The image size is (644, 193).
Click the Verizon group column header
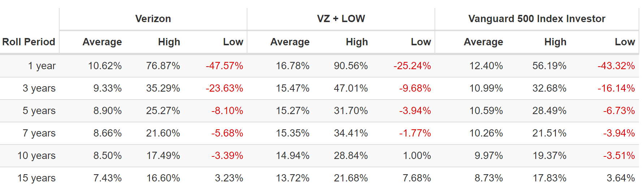[x=153, y=19]
